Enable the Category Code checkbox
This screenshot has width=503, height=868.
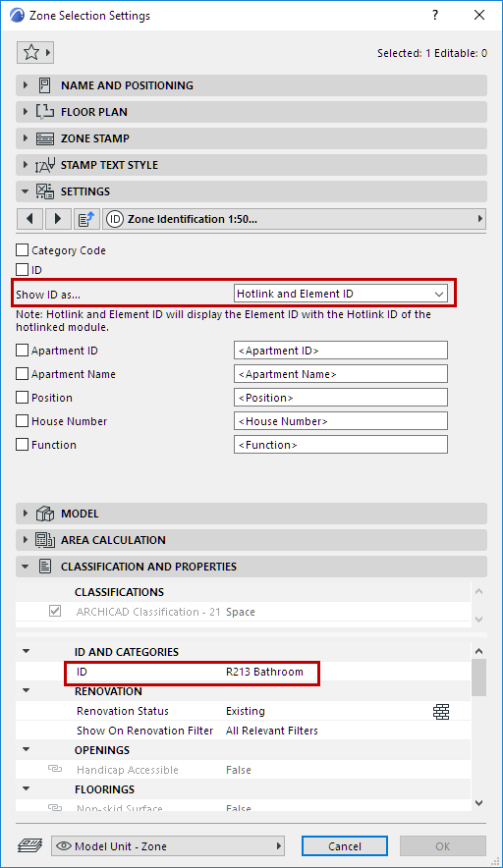(23, 250)
